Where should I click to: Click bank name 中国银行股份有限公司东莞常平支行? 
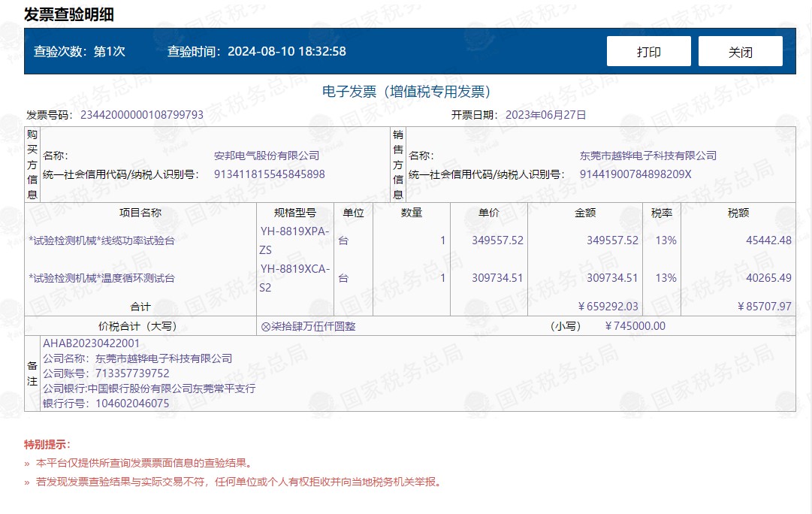[x=171, y=388]
